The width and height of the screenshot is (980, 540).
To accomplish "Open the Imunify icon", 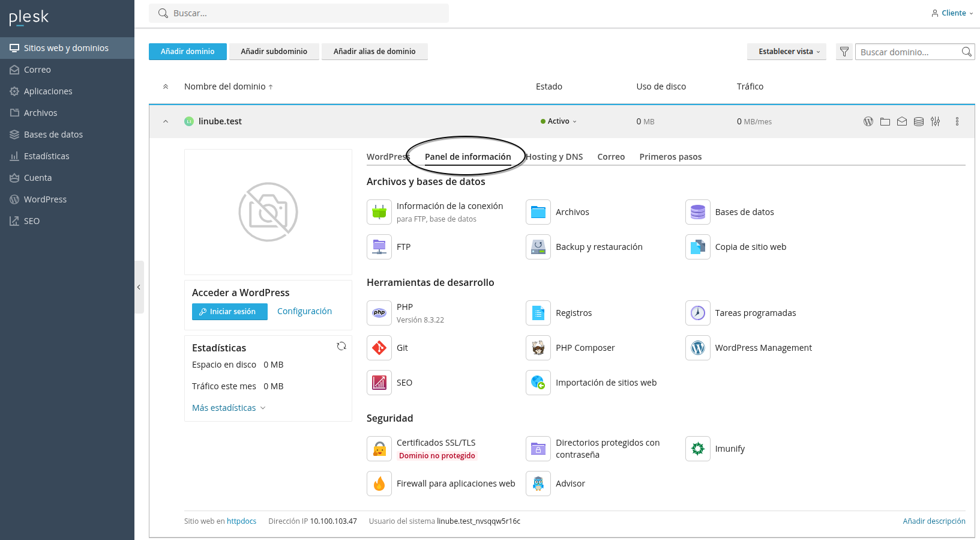I will tap(698, 449).
